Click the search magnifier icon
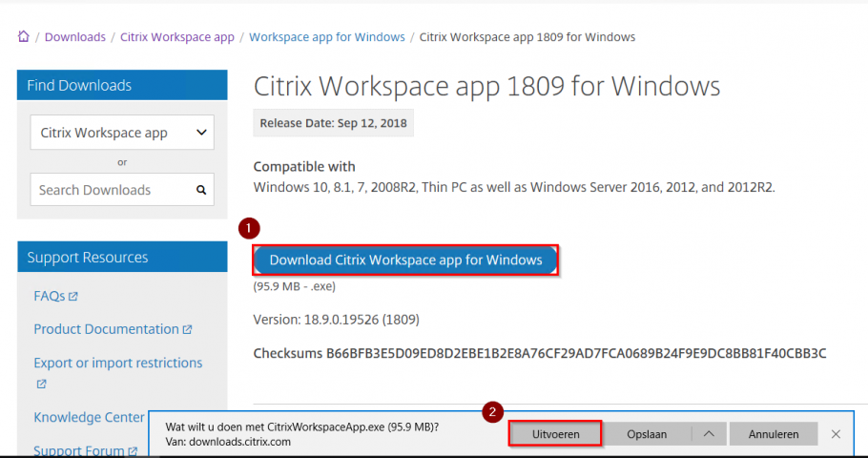The image size is (868, 458). point(201,190)
